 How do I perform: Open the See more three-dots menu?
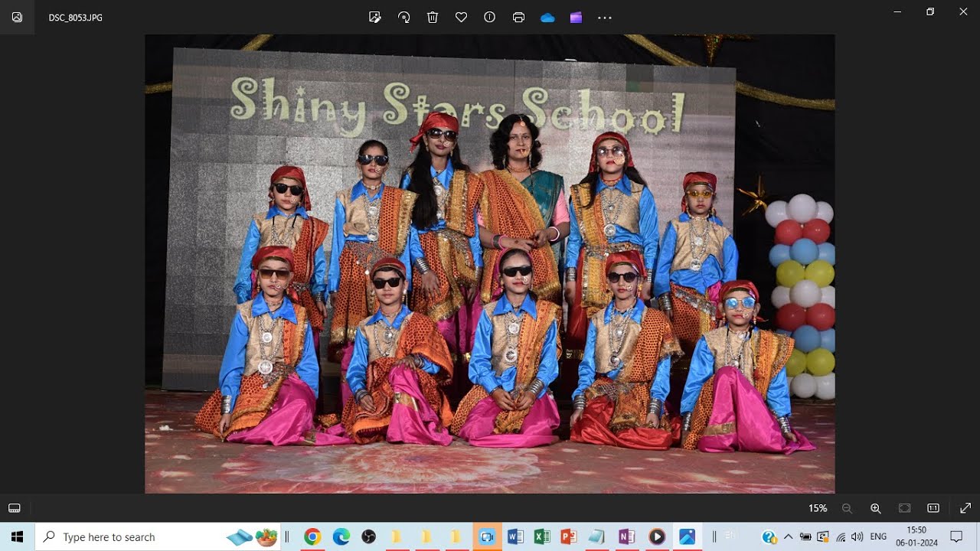[x=605, y=17]
